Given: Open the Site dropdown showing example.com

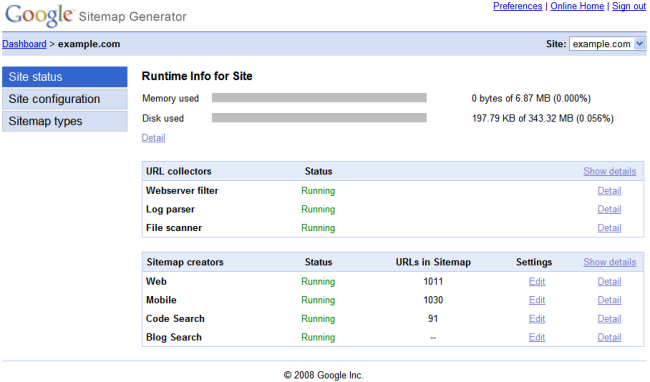Looking at the screenshot, I should click(607, 44).
